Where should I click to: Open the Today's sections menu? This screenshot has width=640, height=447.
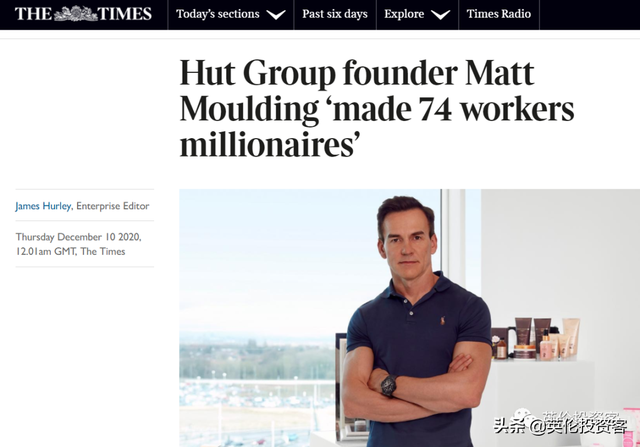click(218, 14)
